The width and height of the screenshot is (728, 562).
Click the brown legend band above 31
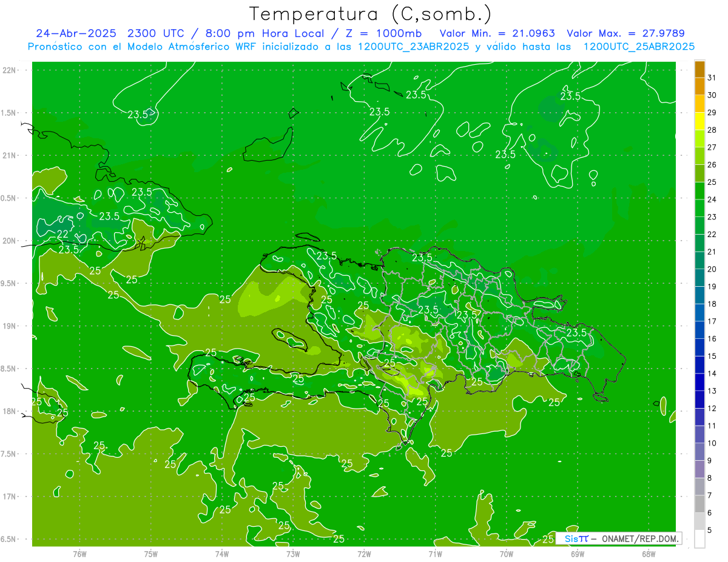point(699,69)
